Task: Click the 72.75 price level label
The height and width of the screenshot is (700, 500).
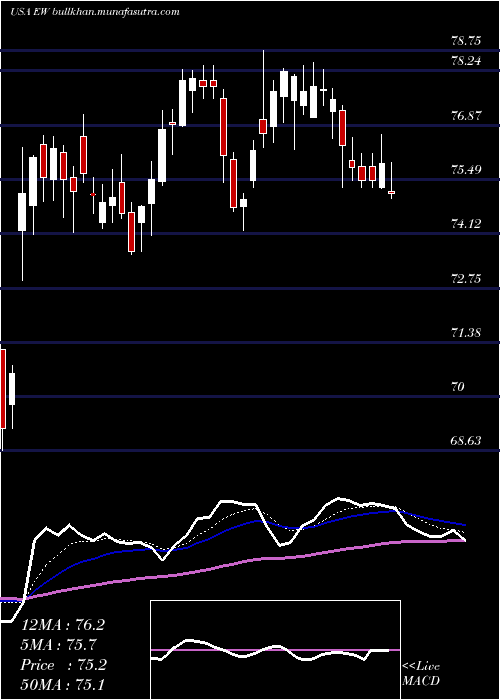Action: coord(467,279)
